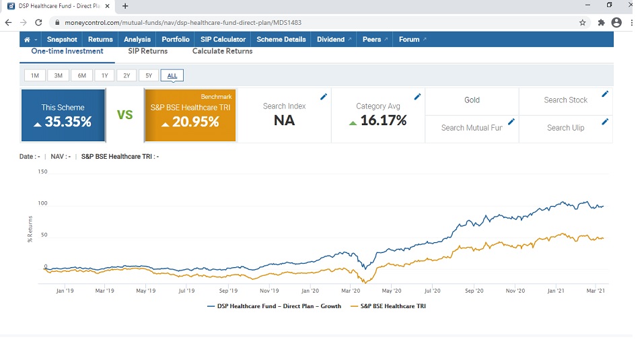The image size is (644, 362).
Task: Click the This Scheme 35.35% card
Action: coord(63,116)
